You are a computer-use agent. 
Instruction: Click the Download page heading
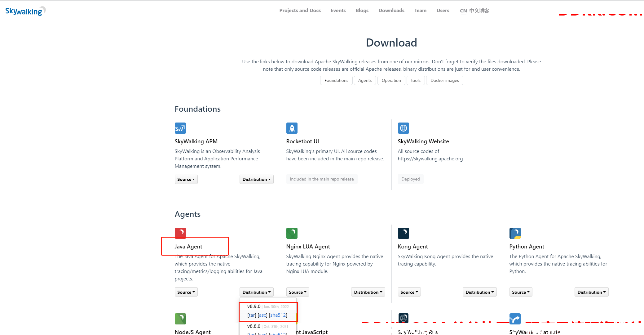click(391, 43)
